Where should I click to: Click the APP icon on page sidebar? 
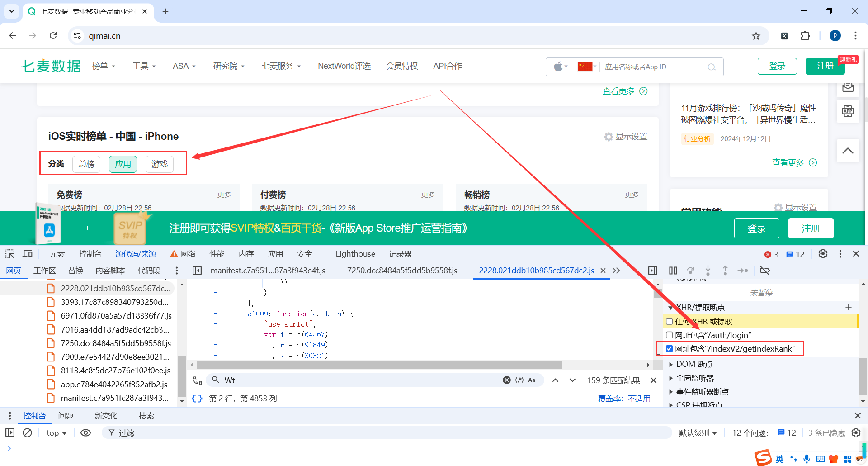(x=848, y=111)
